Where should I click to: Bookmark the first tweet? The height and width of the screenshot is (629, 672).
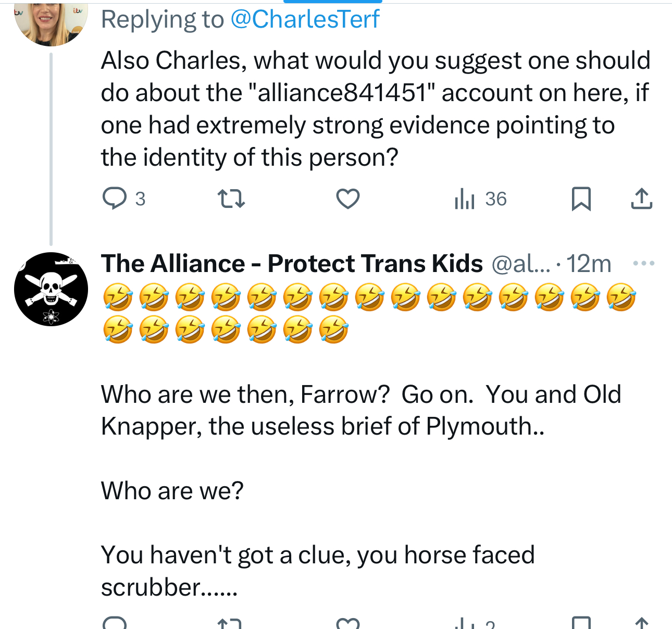(x=581, y=199)
